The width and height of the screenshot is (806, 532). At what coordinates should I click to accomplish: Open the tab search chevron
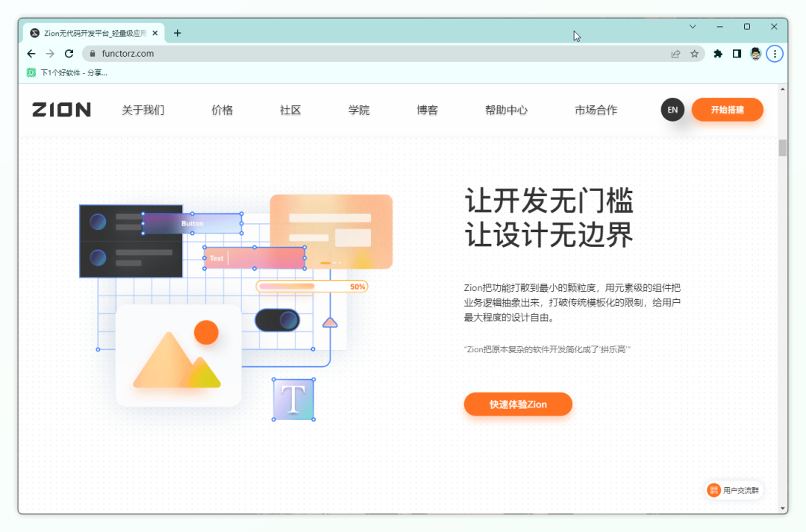point(693,26)
